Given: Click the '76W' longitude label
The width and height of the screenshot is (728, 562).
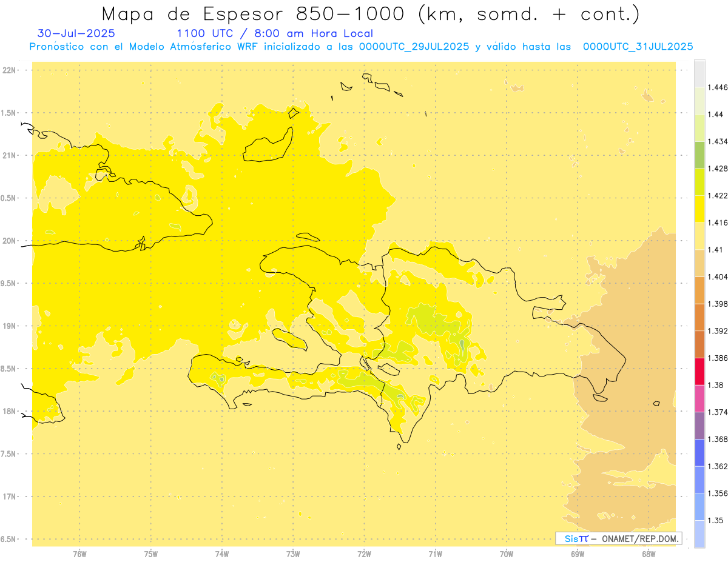Looking at the screenshot, I should point(79,554).
